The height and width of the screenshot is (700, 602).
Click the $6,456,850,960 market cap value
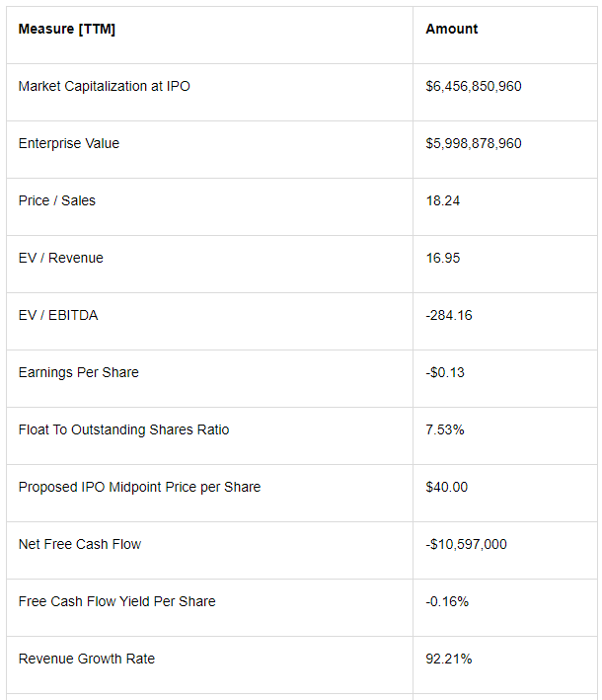(474, 86)
